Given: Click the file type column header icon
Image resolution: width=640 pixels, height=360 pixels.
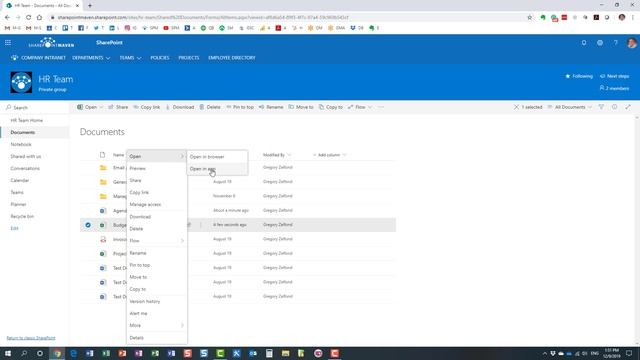Looking at the screenshot, I should [x=102, y=155].
